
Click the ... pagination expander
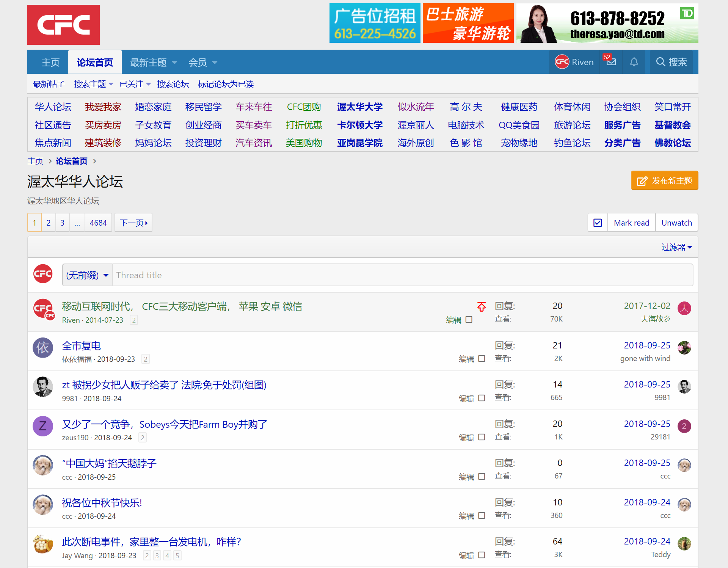[77, 223]
